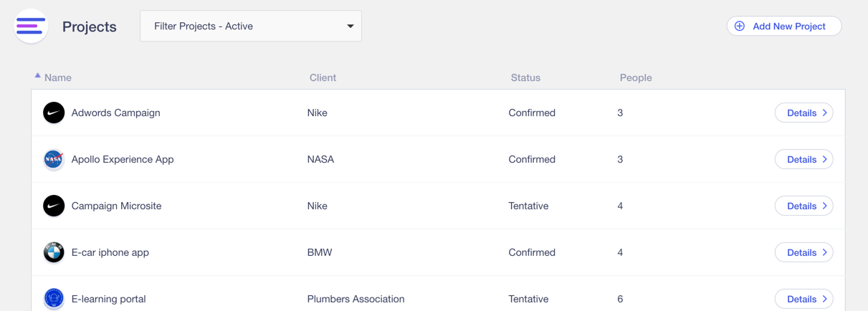Sort projects by Status column
The height and width of the screenshot is (311, 868).
coord(525,77)
